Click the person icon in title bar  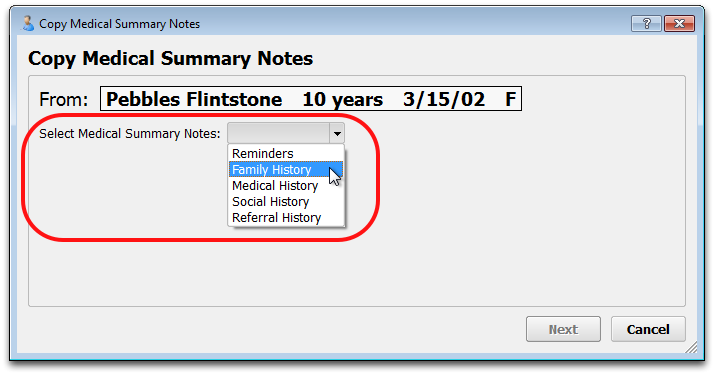[x=28, y=24]
